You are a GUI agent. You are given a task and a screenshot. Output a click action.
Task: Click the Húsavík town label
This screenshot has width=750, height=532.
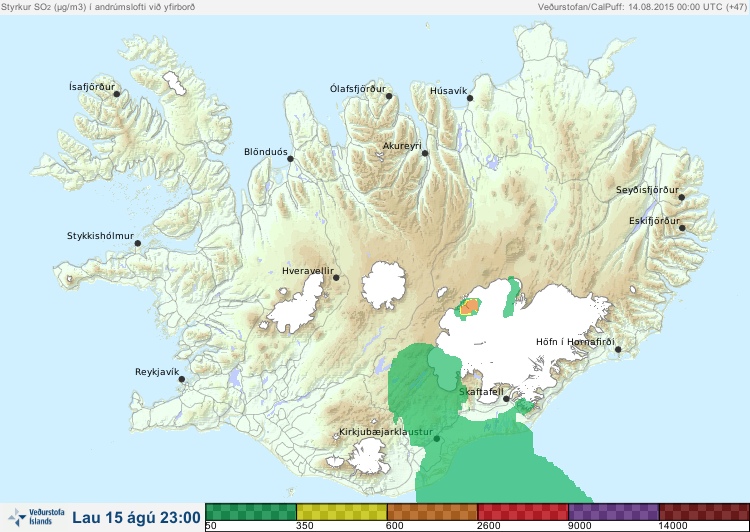449,91
